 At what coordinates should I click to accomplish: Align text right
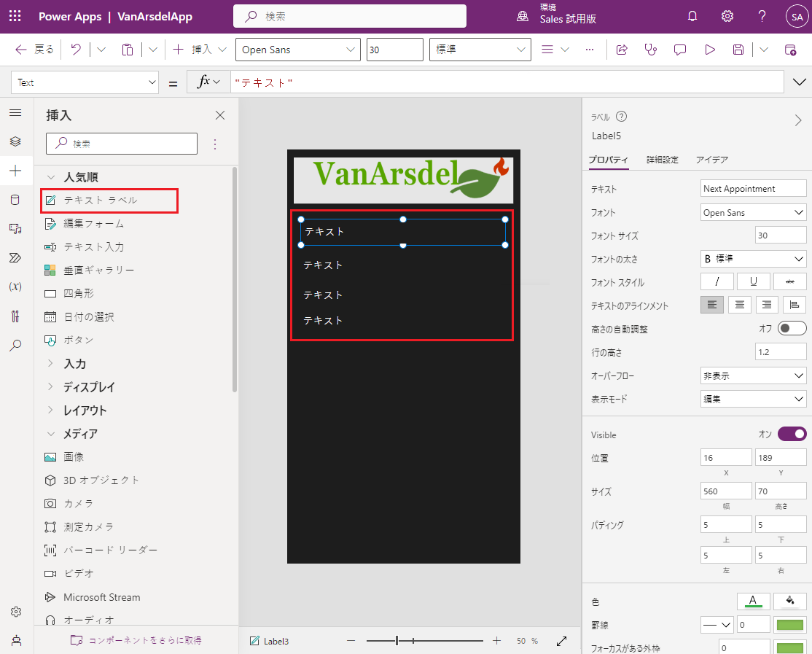(767, 305)
